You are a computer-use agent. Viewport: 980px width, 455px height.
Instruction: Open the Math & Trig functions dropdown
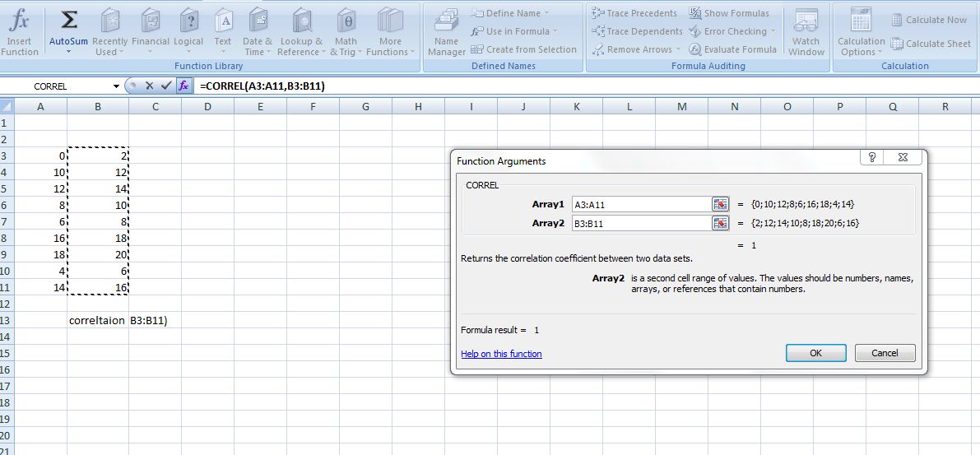click(x=346, y=33)
